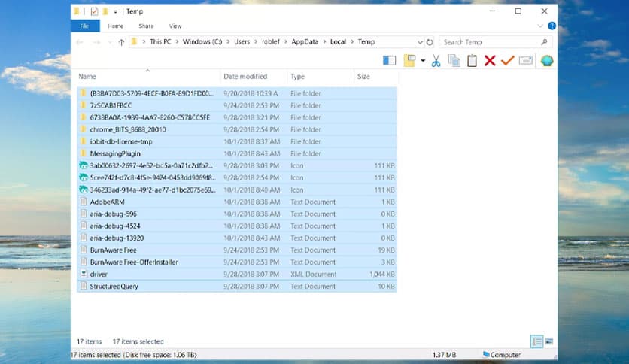Click the Paste clipboard icon

472,61
